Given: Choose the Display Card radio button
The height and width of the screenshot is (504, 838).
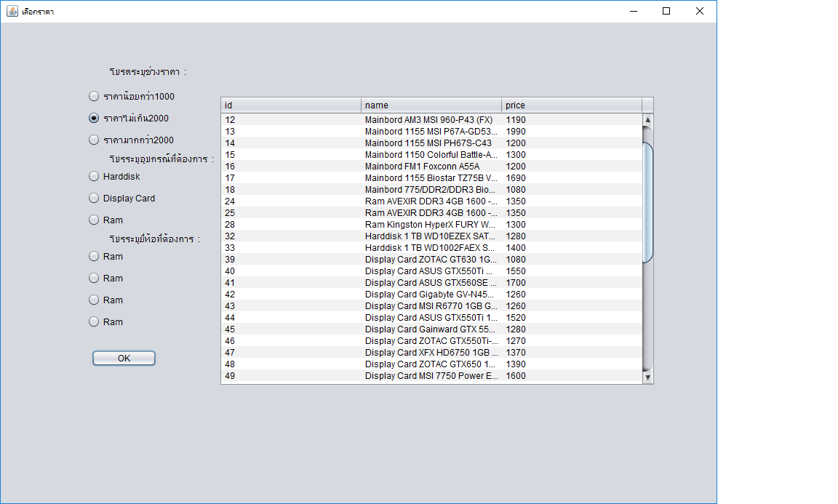Looking at the screenshot, I should click(122, 199).
